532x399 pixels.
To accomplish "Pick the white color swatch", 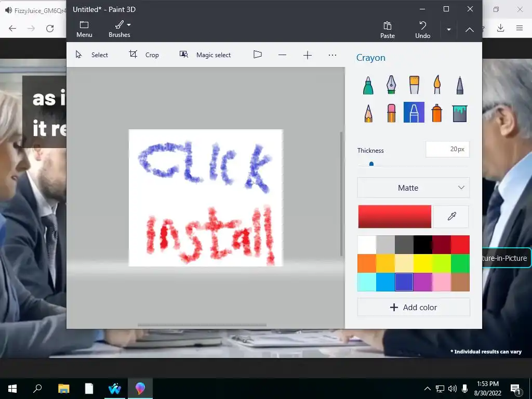I will click(367, 245).
